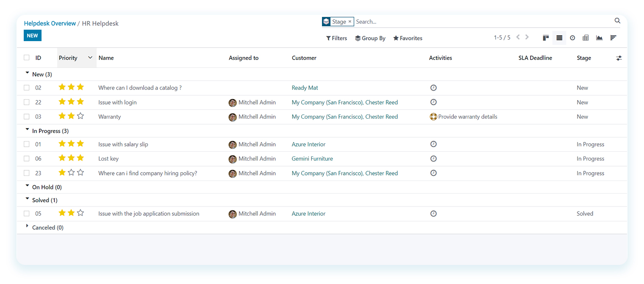Create a ticket with the NEW button

coord(32,35)
